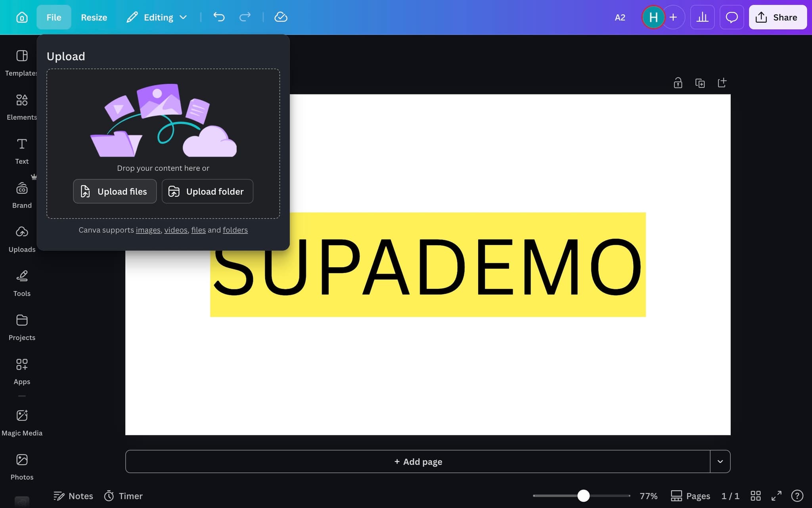Image resolution: width=812 pixels, height=508 pixels.
Task: Click the Upload files button
Action: (115, 191)
